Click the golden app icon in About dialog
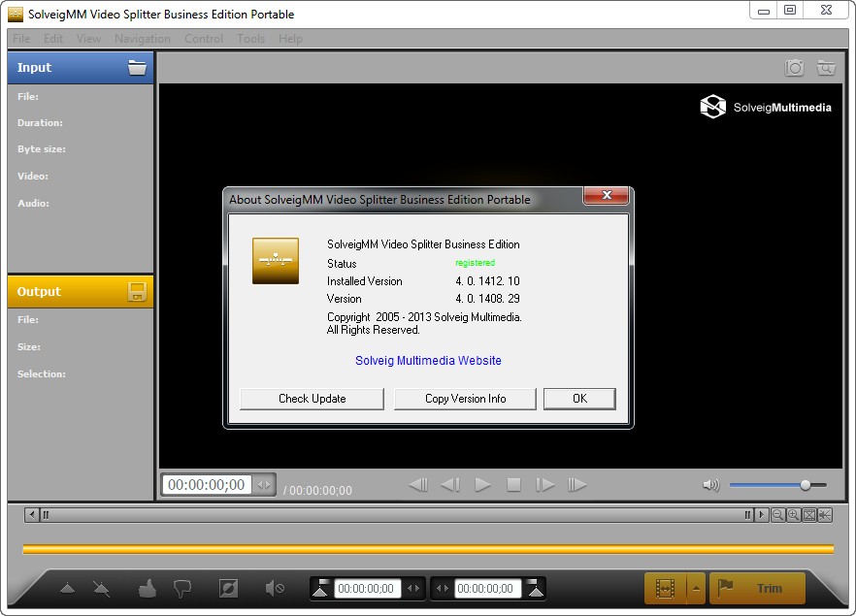 click(276, 261)
